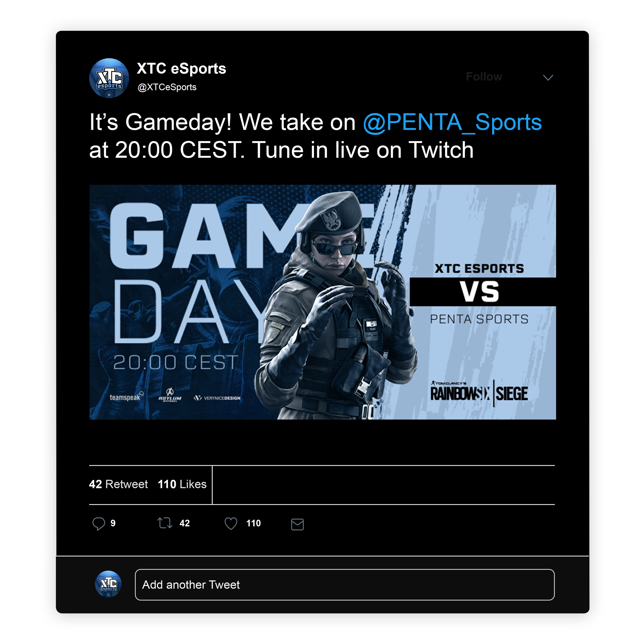Click the retweet count 42 beside arrows
The image size is (644, 644).
(184, 523)
